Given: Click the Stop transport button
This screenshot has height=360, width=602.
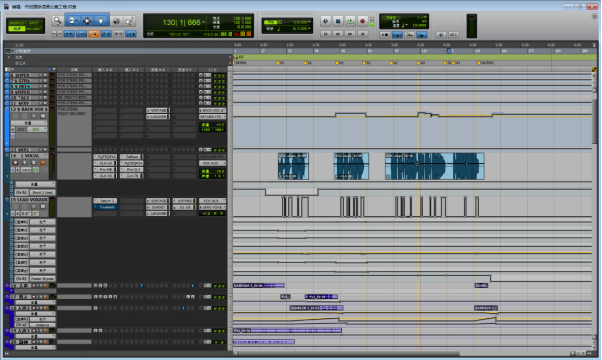Looking at the screenshot, I should (337, 21).
